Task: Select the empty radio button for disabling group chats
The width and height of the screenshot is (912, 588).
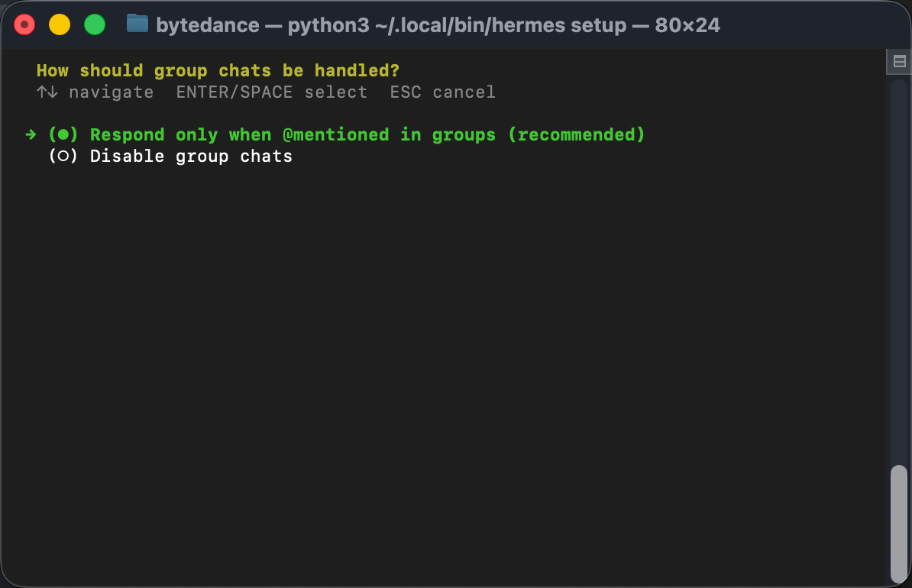Action: (x=63, y=157)
